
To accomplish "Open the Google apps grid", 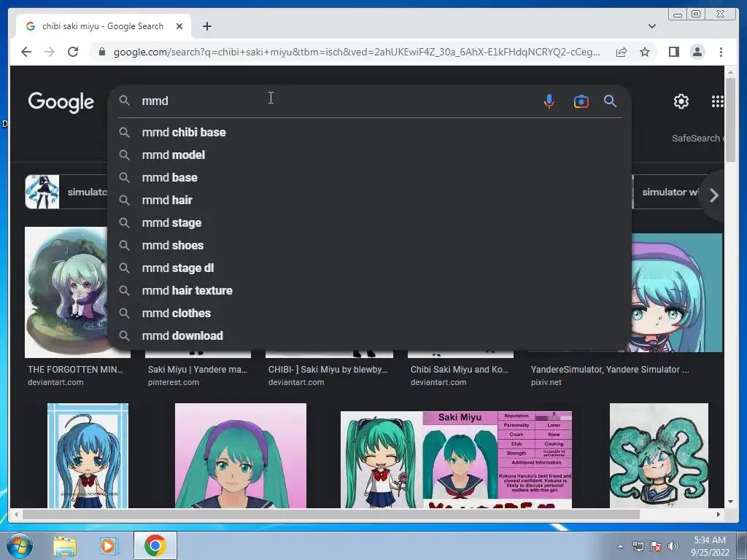I will coord(717,101).
